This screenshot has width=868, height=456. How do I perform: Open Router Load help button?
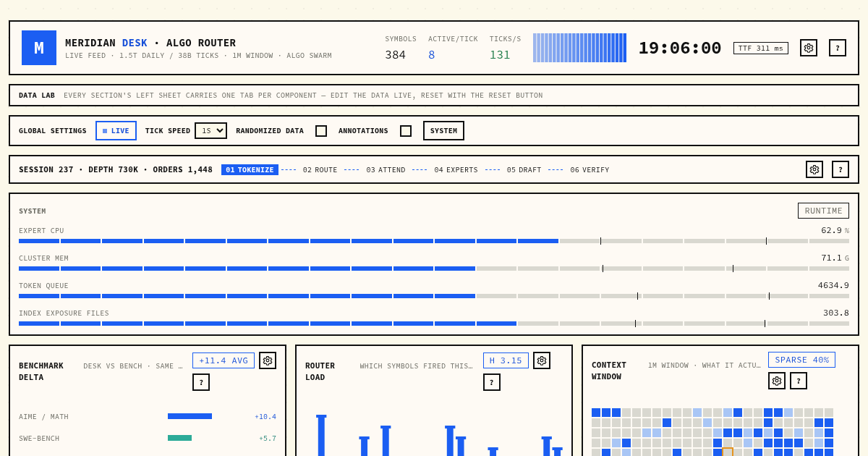(x=492, y=382)
